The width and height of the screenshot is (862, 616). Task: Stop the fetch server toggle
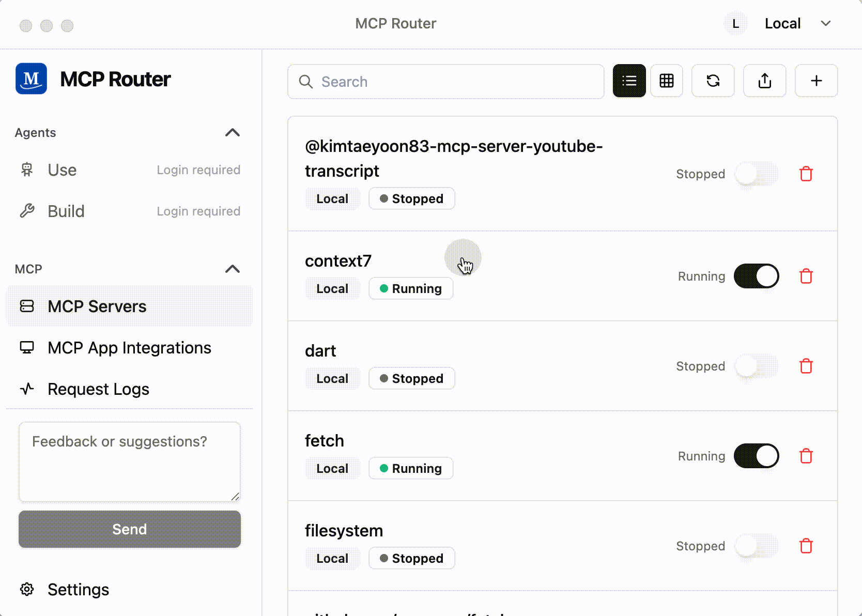(756, 456)
